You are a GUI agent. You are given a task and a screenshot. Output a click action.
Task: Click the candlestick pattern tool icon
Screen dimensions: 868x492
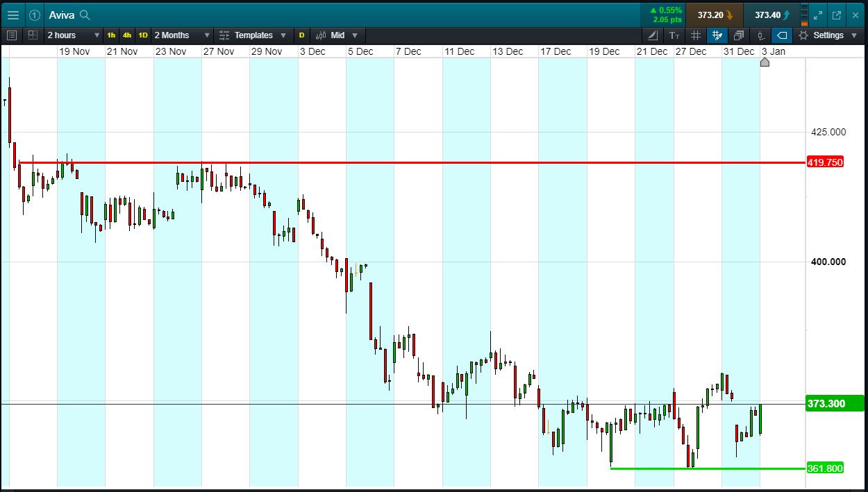pos(760,35)
